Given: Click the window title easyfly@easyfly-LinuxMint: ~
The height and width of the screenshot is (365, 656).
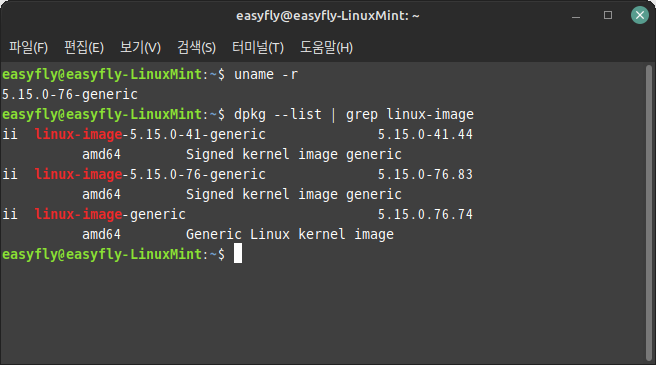Looking at the screenshot, I should click(x=328, y=16).
